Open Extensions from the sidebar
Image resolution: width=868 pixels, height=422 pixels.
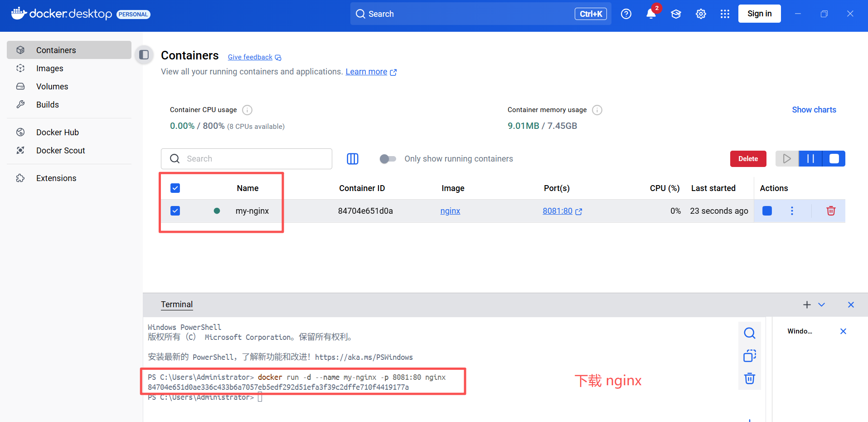click(x=69, y=178)
